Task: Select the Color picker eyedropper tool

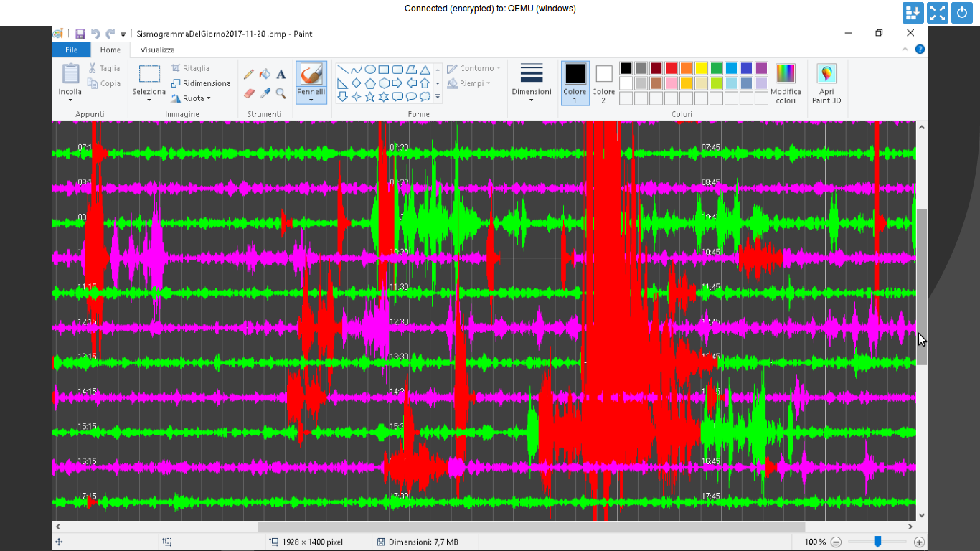Action: (265, 93)
